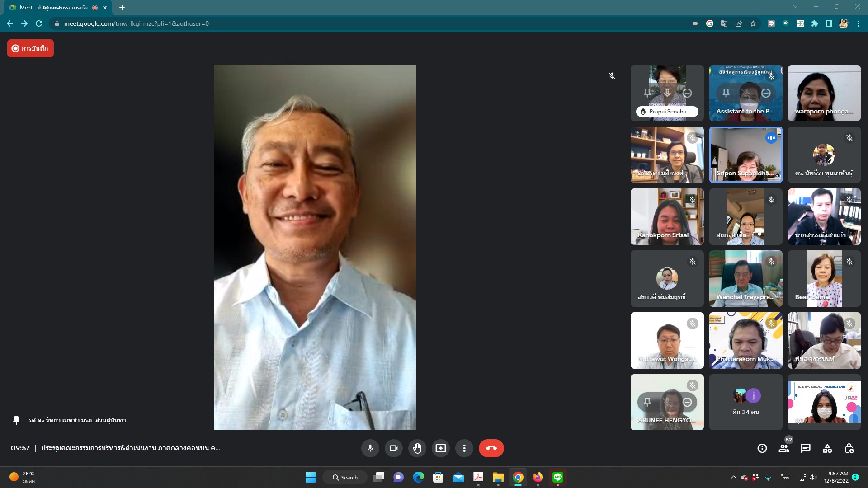The height and width of the screenshot is (488, 868).
Task: Raise hand in the meeting
Action: tap(417, 448)
